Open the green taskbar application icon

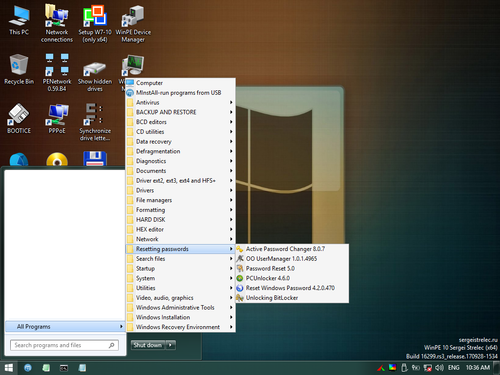coord(46,368)
